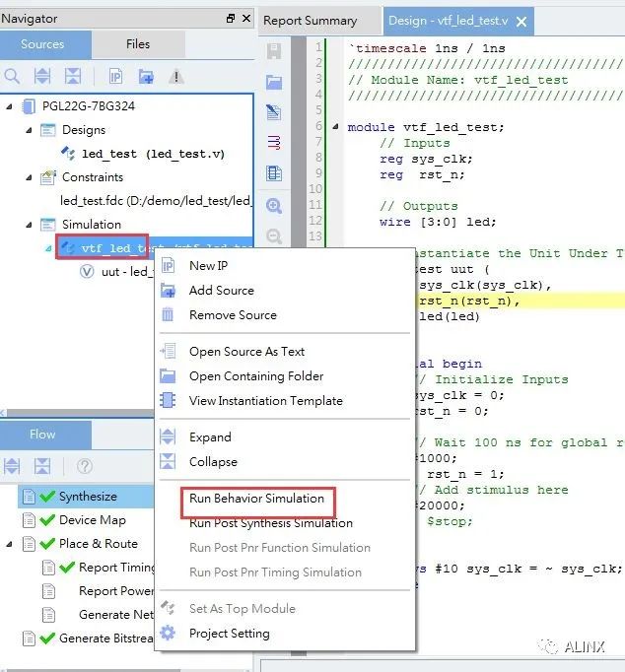625x672 pixels.
Task: Open the Report Summary tab
Action: (x=319, y=21)
